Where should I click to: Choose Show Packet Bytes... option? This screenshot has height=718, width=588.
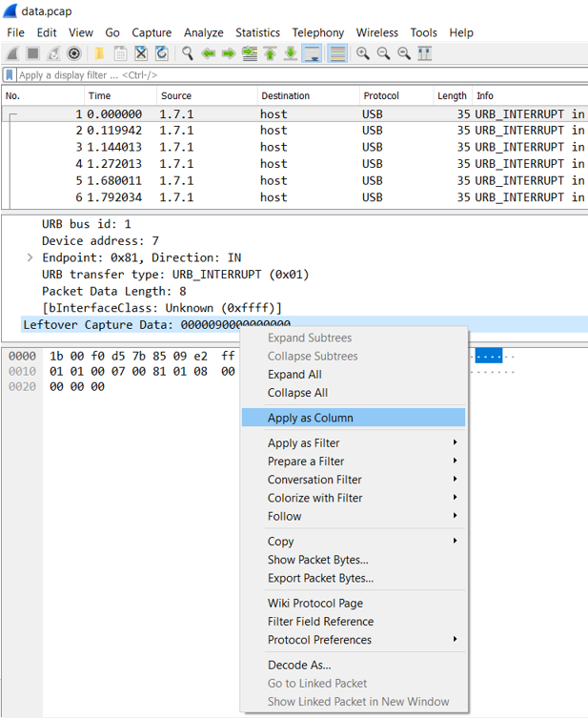tap(354, 560)
